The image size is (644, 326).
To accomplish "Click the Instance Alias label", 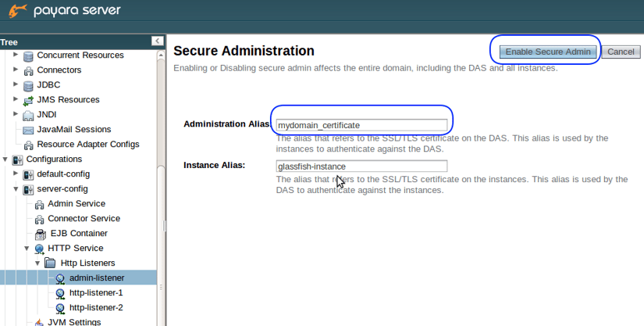I will [x=214, y=165].
